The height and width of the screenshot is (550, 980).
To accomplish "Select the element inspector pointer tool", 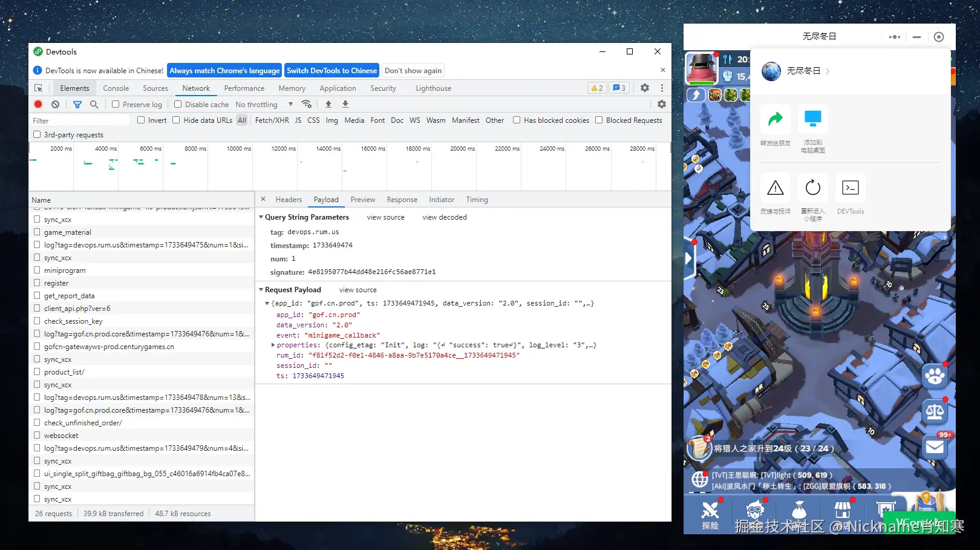I will click(x=39, y=88).
